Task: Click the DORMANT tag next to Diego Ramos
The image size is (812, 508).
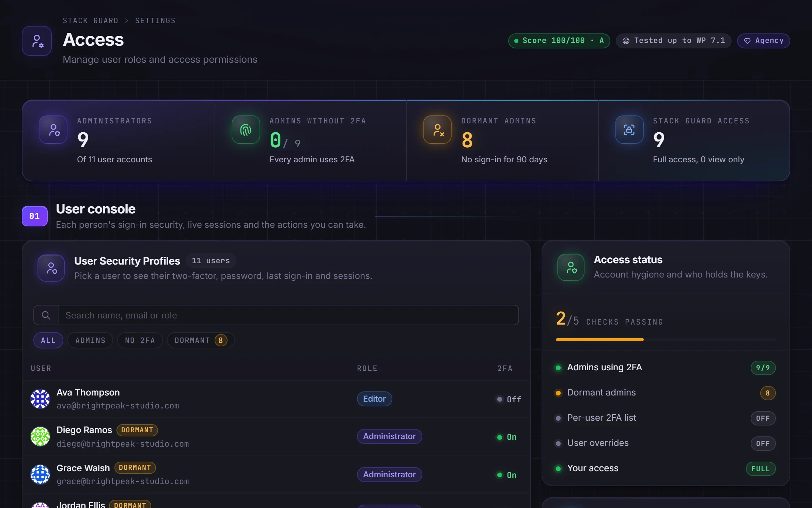Action: tap(137, 430)
